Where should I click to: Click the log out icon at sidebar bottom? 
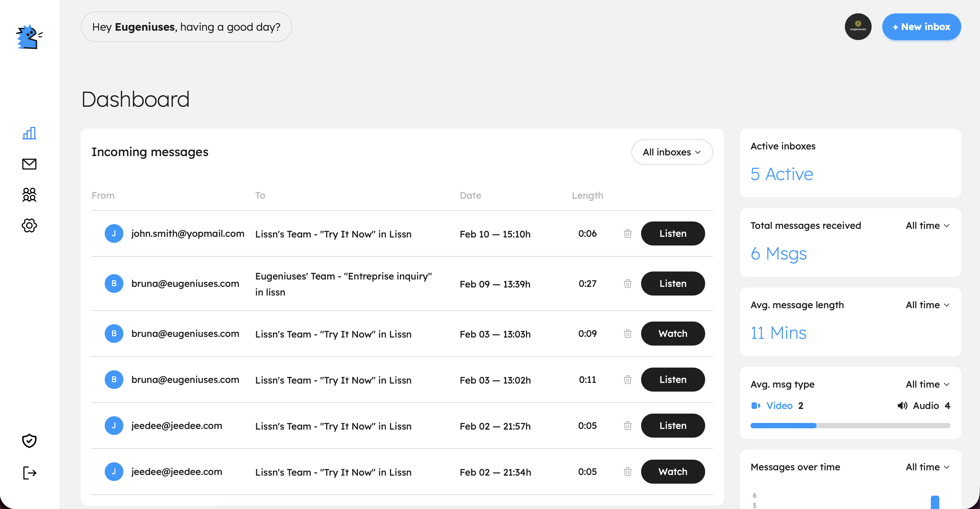tap(29, 473)
